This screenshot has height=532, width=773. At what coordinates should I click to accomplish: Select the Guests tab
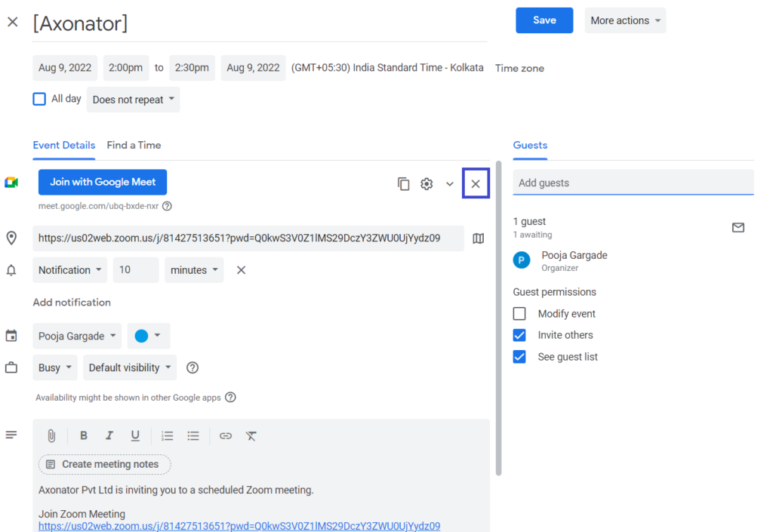(531, 146)
